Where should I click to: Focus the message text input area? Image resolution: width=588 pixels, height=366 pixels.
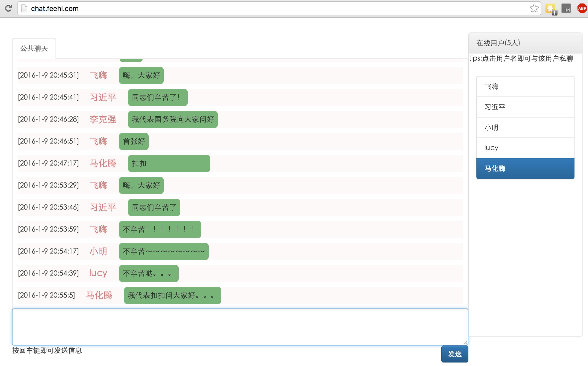coord(240,327)
